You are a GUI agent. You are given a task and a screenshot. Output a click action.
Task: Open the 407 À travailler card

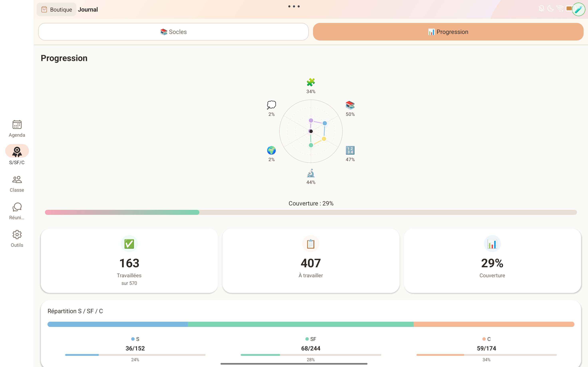311,261
